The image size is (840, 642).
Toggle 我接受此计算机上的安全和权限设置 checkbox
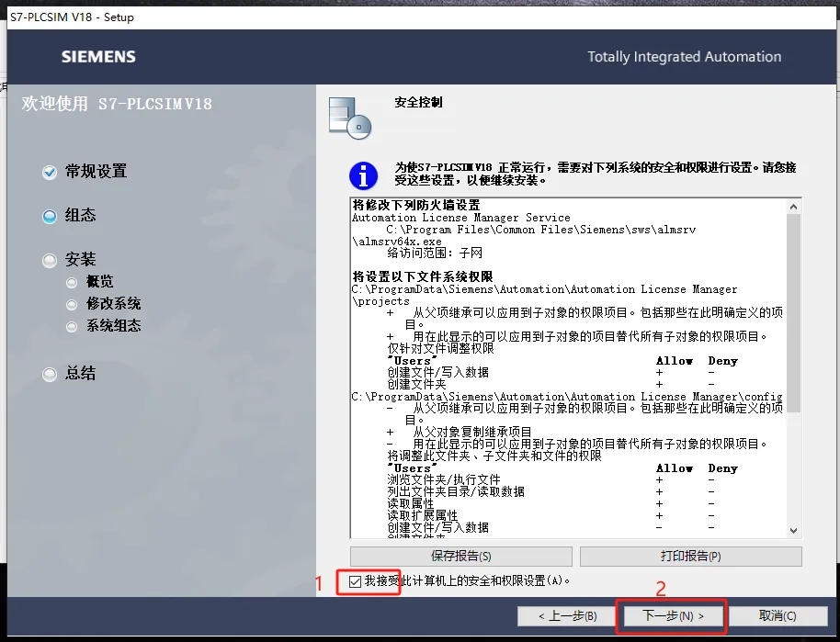coord(355,581)
